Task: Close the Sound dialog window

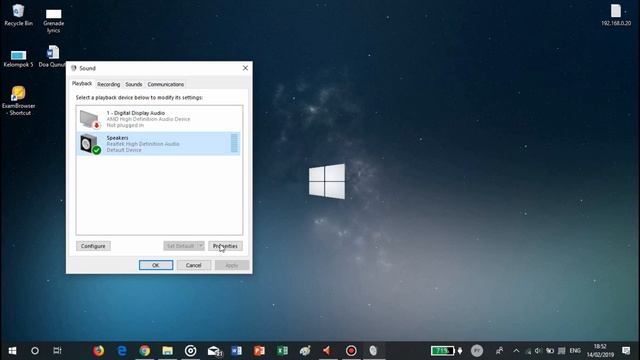Action: tap(245, 68)
